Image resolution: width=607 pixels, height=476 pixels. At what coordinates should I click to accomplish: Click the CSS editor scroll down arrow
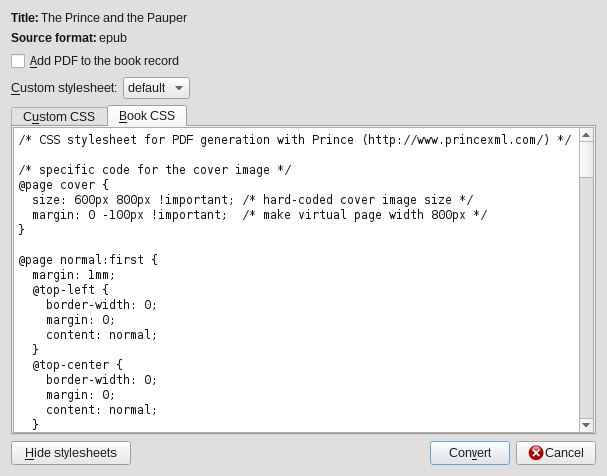tap(586, 425)
